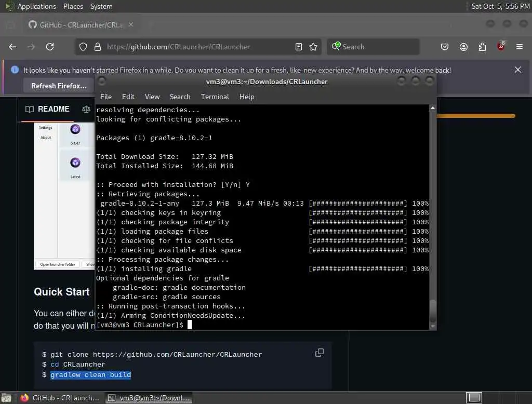Open Applications menu in top panel
The height and width of the screenshot is (404, 532).
tap(37, 6)
